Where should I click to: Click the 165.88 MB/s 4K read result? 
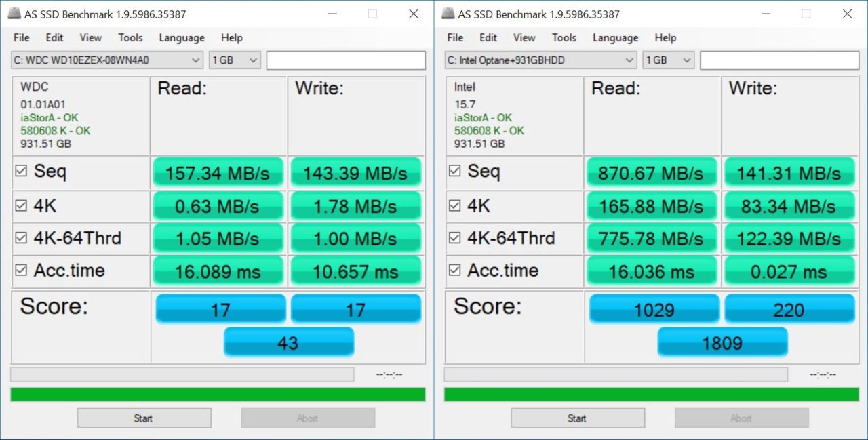(652, 206)
